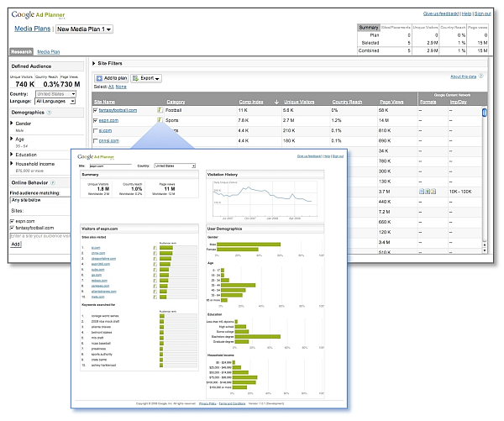Open profile icon for first site also visited
Viewport: 504px width, 421px height.
pos(155,248)
